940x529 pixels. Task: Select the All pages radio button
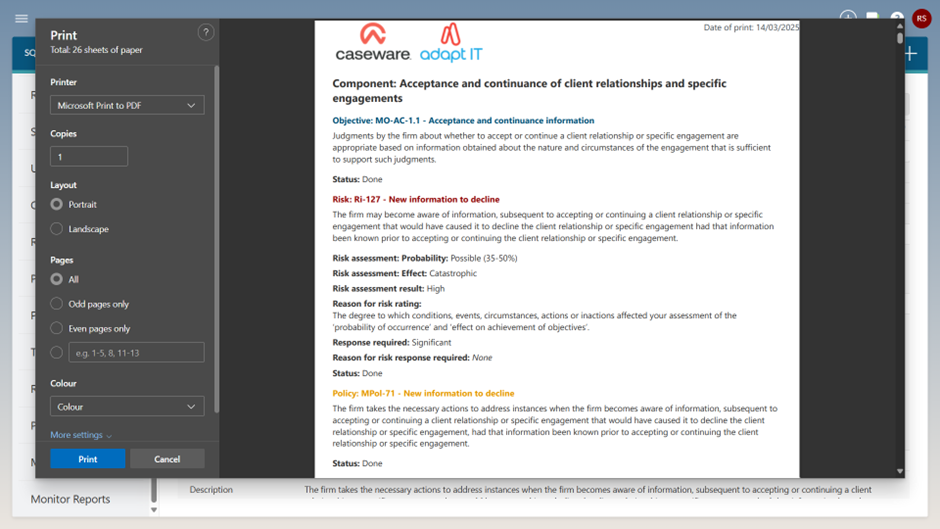57,279
